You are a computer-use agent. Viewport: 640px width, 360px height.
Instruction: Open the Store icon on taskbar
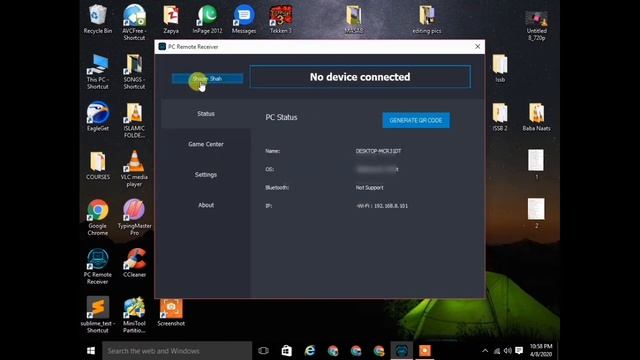point(287,351)
